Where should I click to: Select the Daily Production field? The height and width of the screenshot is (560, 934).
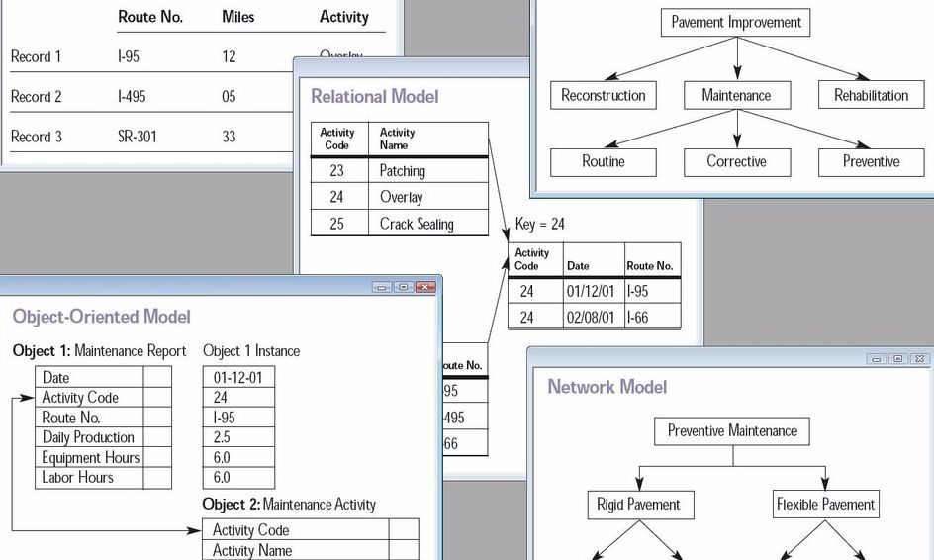click(x=103, y=437)
